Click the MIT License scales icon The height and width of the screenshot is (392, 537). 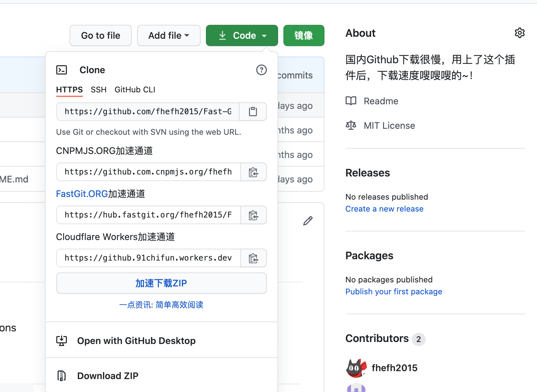click(351, 125)
